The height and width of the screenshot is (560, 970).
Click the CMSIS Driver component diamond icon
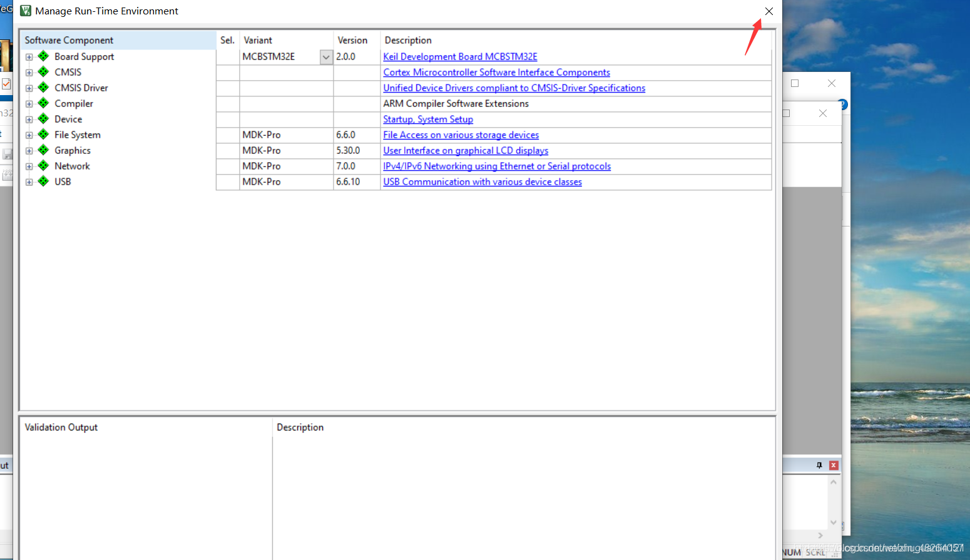click(43, 88)
